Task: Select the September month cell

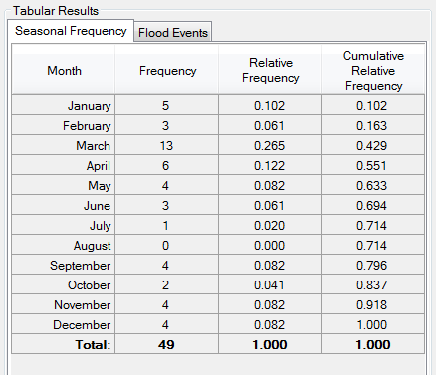Action: pos(63,265)
